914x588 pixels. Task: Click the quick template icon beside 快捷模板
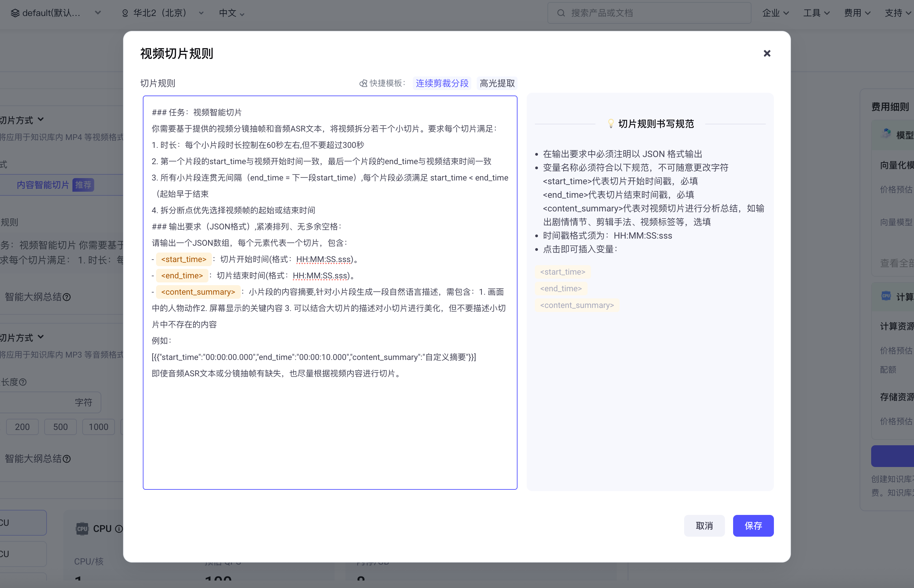363,83
